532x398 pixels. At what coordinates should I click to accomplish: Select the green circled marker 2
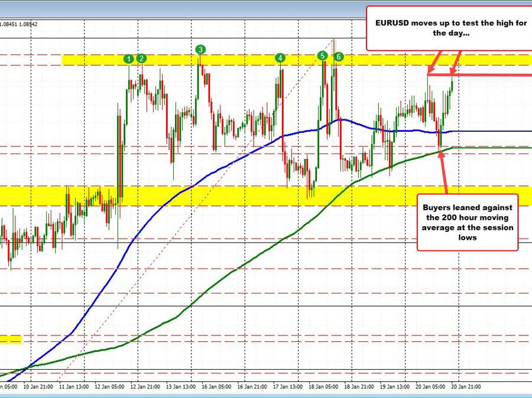(141, 58)
